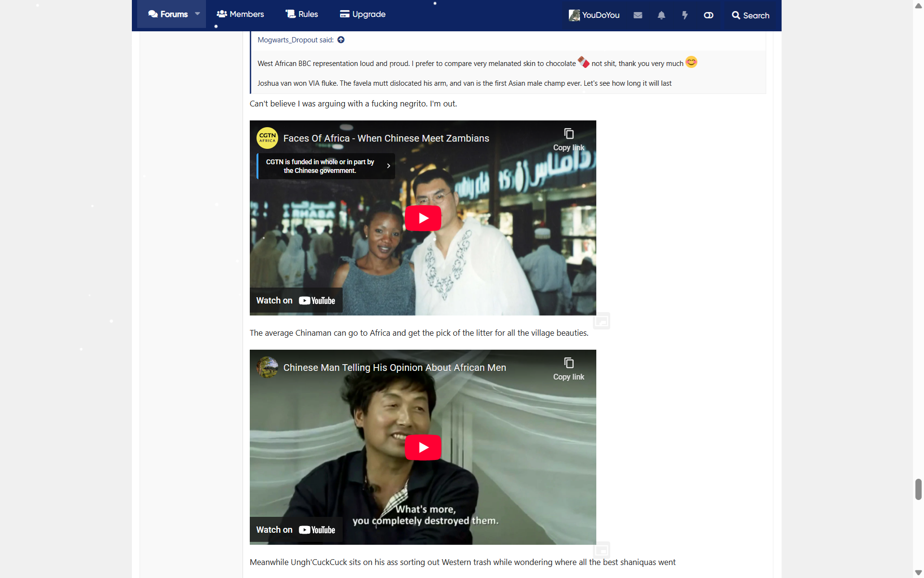Click Copy link icon on Chinese Man video
Image resolution: width=924 pixels, height=578 pixels.
(568, 363)
